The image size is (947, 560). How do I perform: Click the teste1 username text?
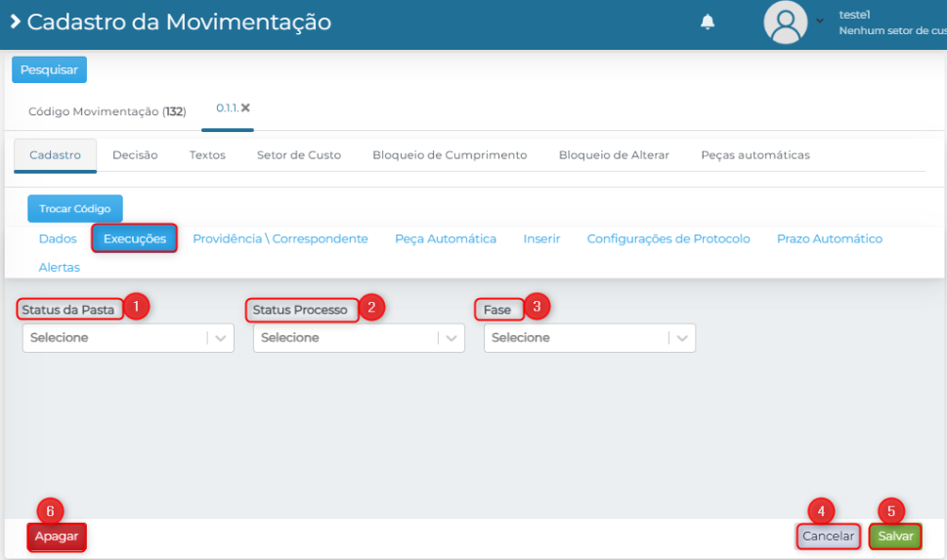(854, 15)
